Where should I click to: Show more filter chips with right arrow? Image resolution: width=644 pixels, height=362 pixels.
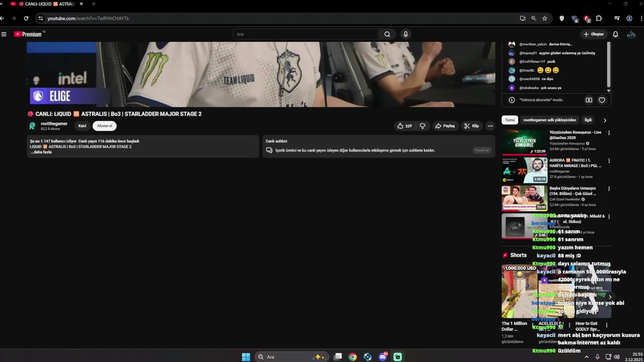click(605, 120)
